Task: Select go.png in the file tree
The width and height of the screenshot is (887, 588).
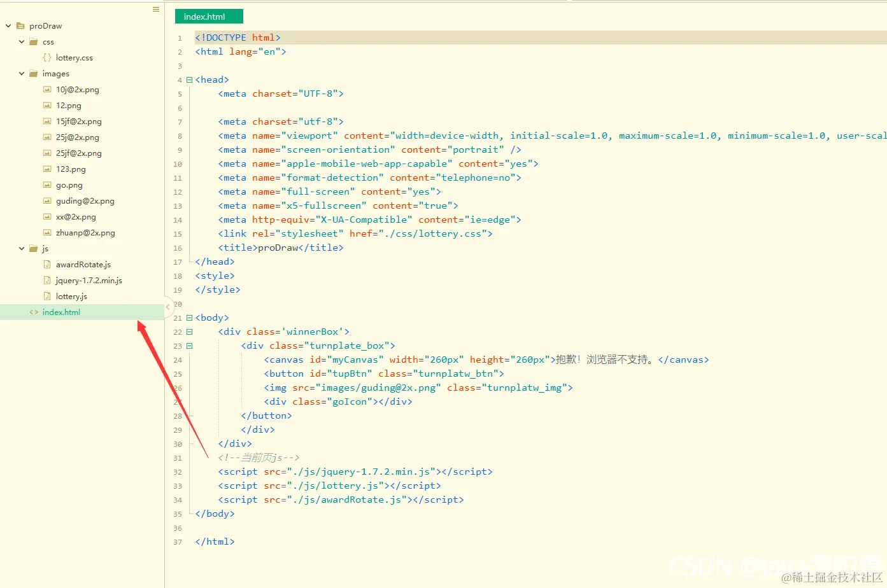Action: pyautogui.click(x=69, y=185)
